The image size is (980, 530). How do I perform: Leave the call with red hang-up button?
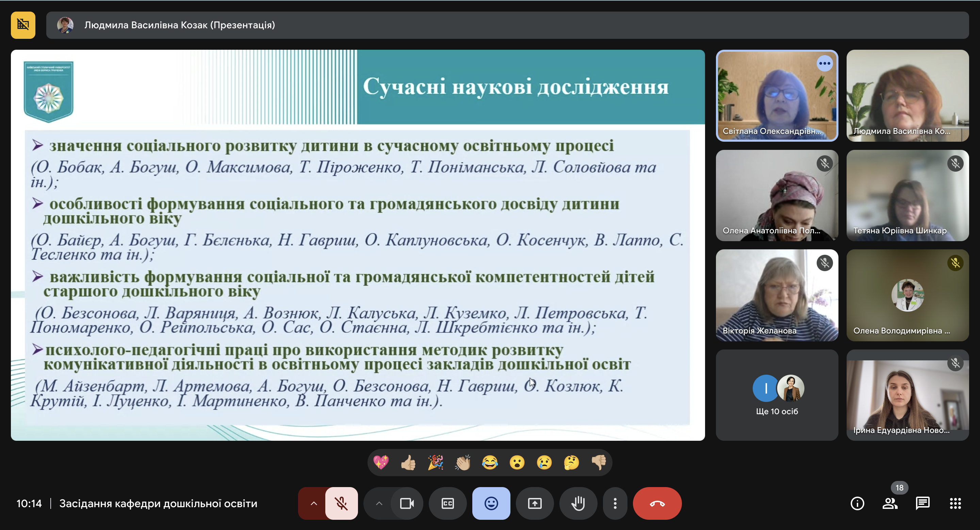pos(657,503)
